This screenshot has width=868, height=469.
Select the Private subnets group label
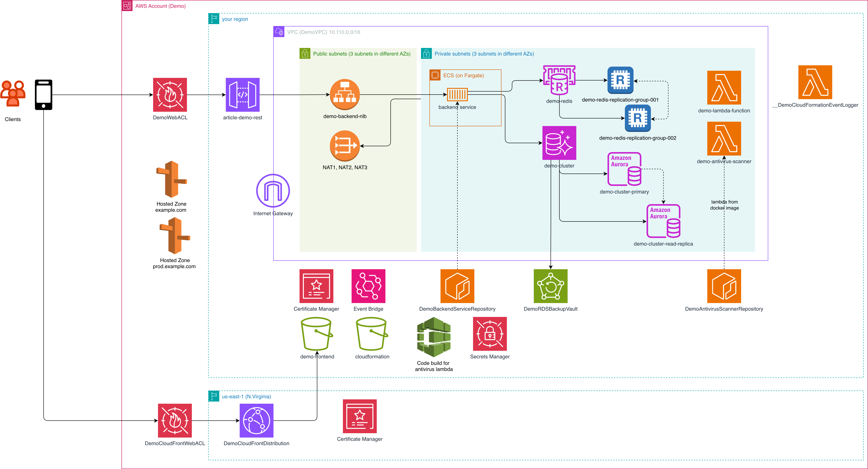pyautogui.click(x=484, y=54)
